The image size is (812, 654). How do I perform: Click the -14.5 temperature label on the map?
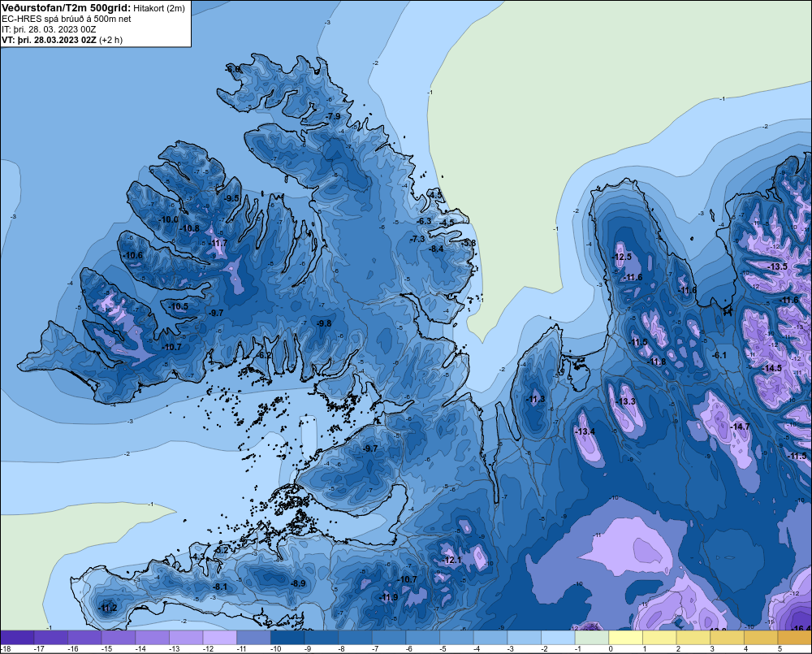tap(772, 368)
